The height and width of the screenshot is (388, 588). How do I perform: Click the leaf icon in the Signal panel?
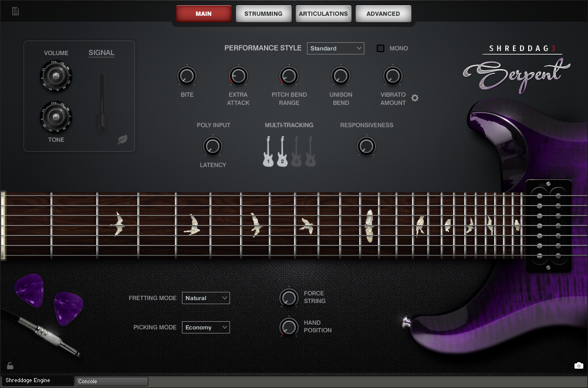123,139
